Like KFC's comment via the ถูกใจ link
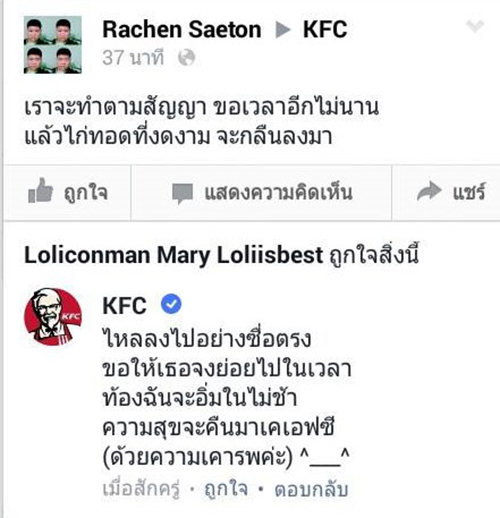Image resolution: width=500 pixels, height=518 pixels. [x=226, y=489]
